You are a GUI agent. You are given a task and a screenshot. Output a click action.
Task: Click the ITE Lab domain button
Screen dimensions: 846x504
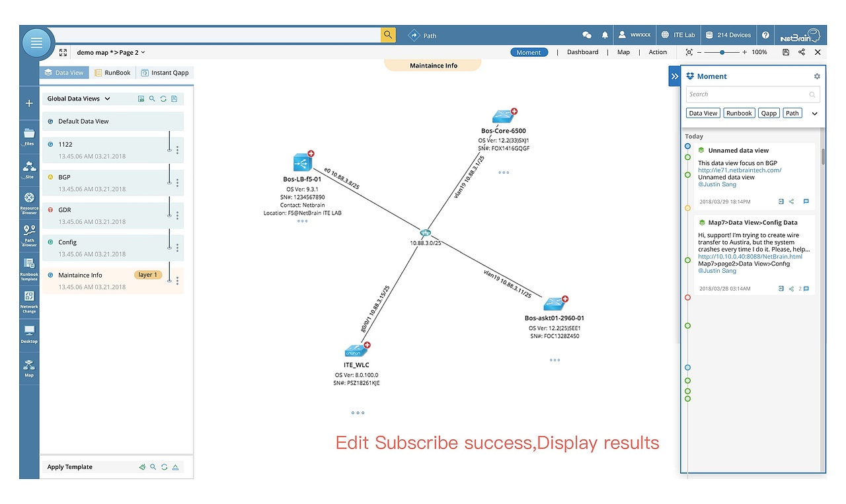[x=679, y=35]
